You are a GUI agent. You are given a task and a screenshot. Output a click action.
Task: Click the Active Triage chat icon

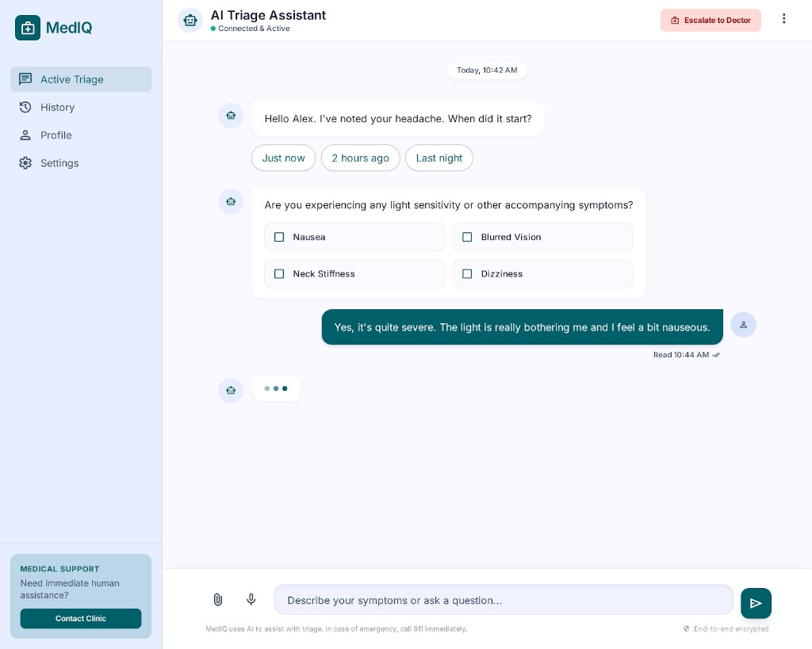tap(25, 78)
